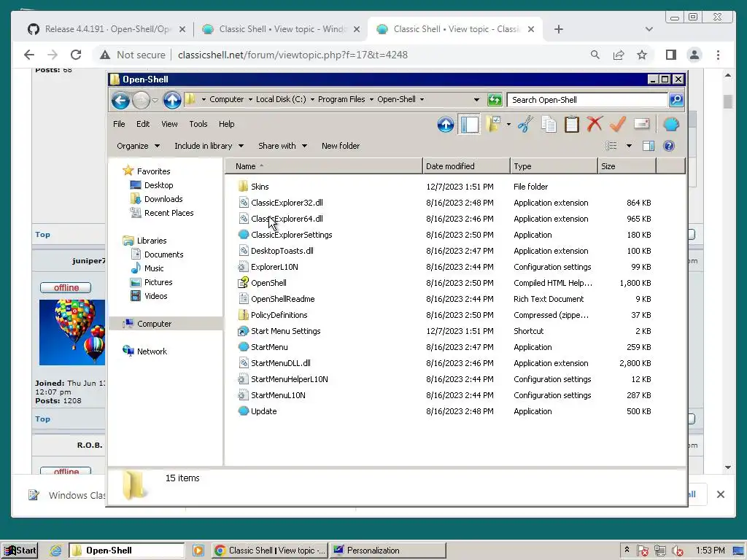Toggle the navigation pane toolbar button
The image size is (747, 560).
click(x=469, y=125)
